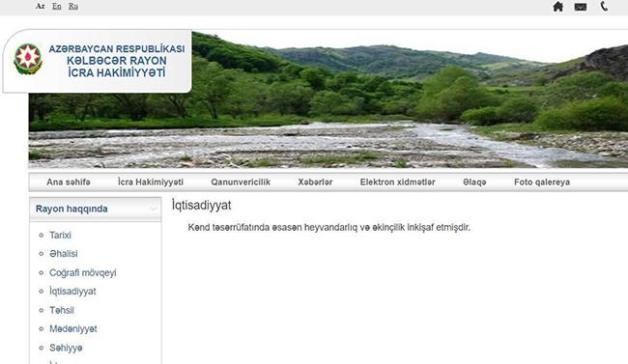Screen dimensions: 628x364
Task: Open Əhalisi sidebar link
Action: [63, 254]
